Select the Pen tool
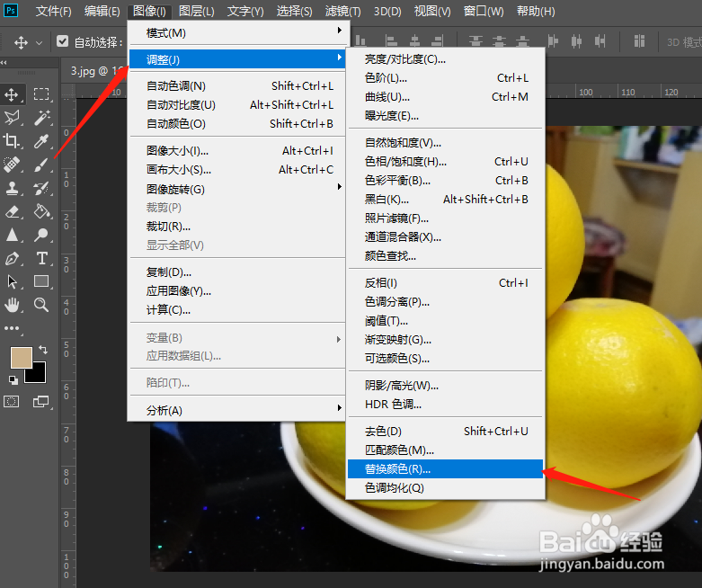This screenshot has height=588, width=702. [x=12, y=258]
